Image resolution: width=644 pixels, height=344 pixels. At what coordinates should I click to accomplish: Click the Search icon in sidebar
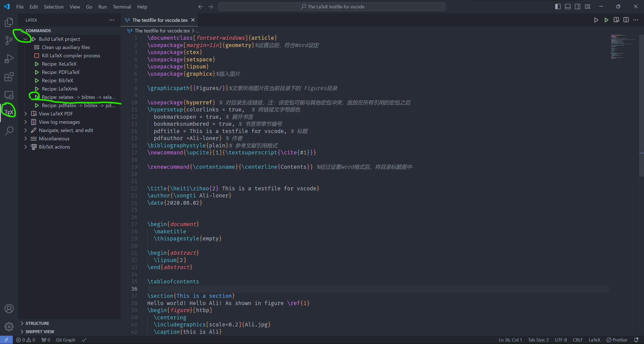[x=9, y=130]
